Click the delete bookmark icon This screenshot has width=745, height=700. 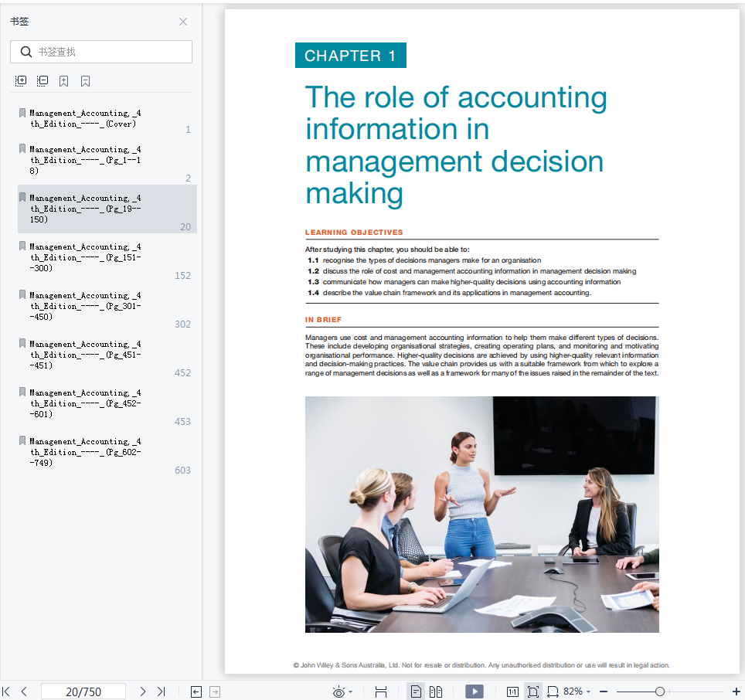tap(86, 80)
